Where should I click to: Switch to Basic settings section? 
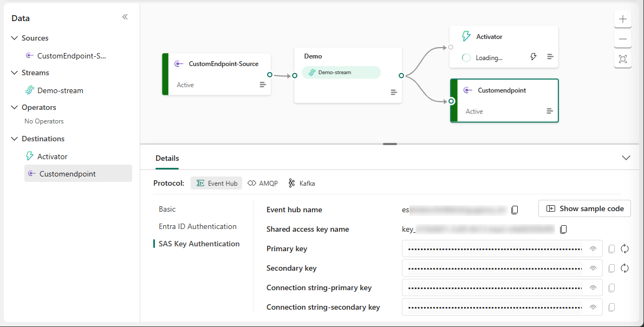(167, 209)
